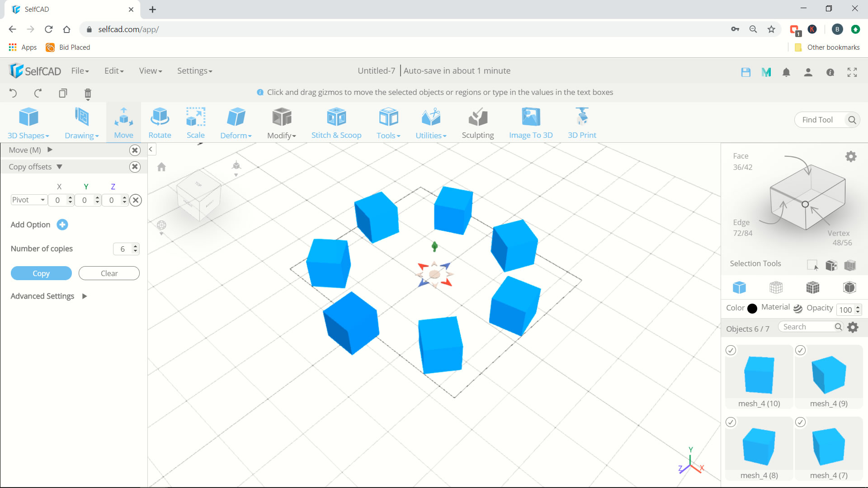Adjust the Opacity value stepper

click(858, 310)
